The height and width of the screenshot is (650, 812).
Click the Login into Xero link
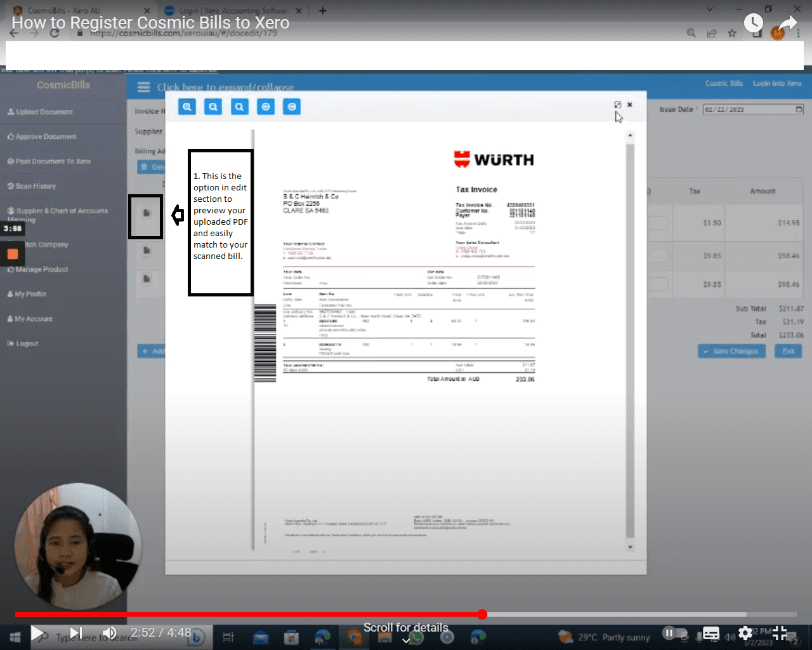(777, 83)
